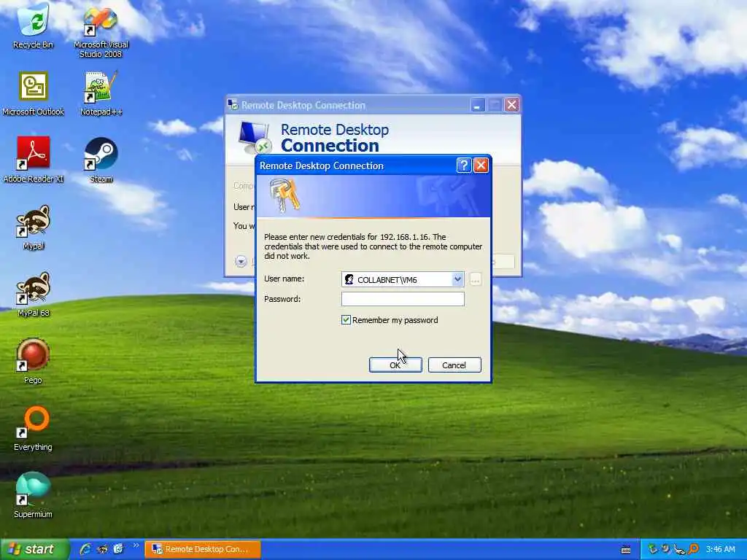Select the Microsoft Visual Studio 2008 shortcut

click(x=101, y=32)
